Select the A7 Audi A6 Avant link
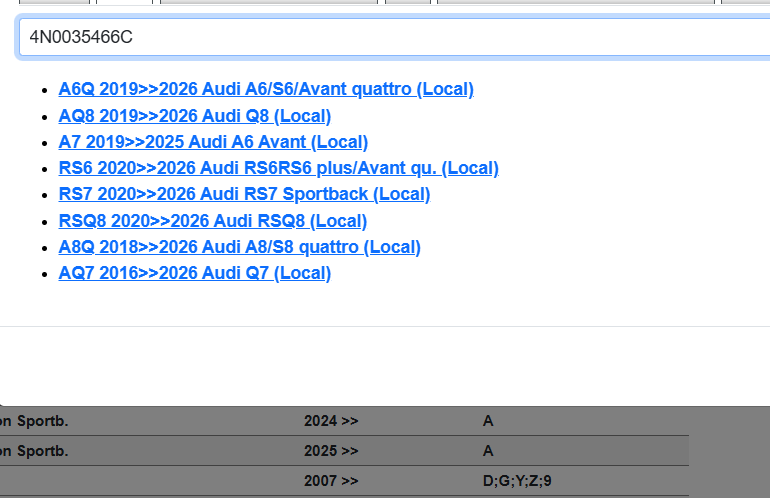770x498 pixels. tap(213, 142)
